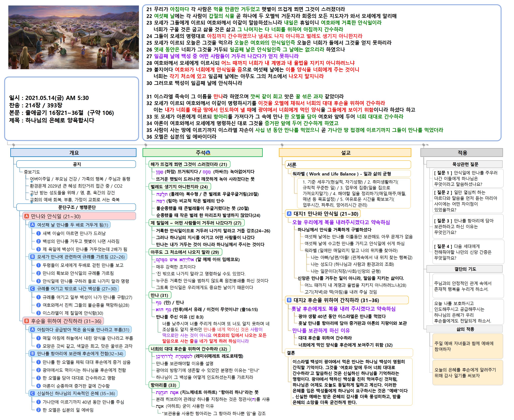Click A badge on 대지1 만나와 안식일 in 설교
The height and width of the screenshot is (420, 514).
click(x=289, y=214)
